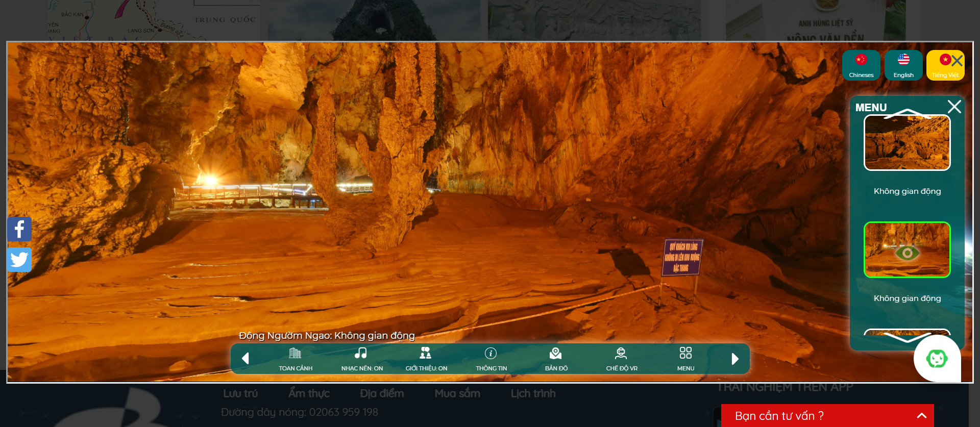980x427 pixels.
Task: Toggle background music Nhạc Nền
Action: point(361,359)
